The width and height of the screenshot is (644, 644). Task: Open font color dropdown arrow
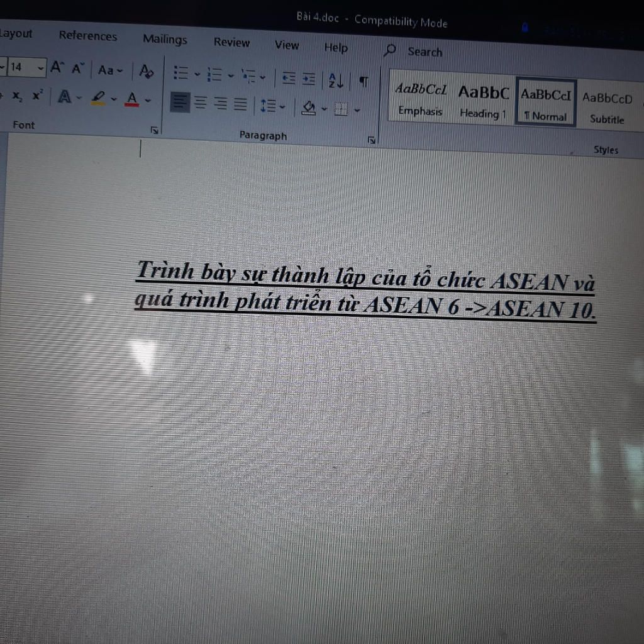148,100
